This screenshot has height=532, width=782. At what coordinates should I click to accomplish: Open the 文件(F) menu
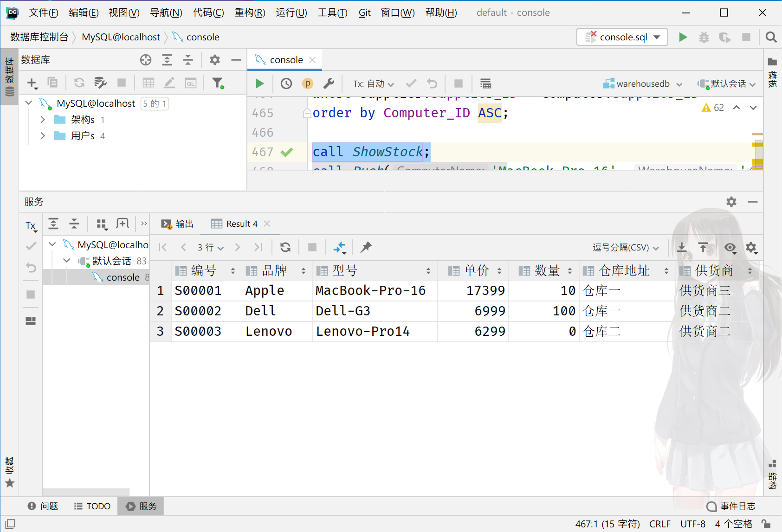pos(43,13)
